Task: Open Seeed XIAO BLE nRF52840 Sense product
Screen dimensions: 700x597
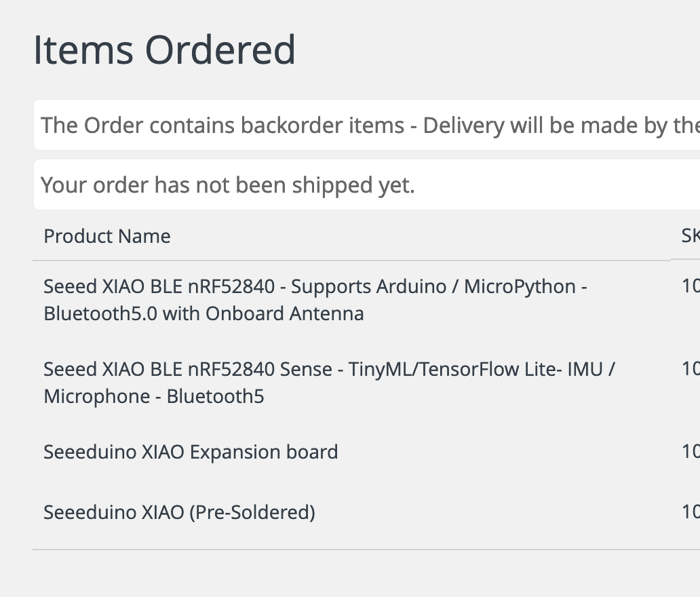Action: pyautogui.click(x=329, y=382)
